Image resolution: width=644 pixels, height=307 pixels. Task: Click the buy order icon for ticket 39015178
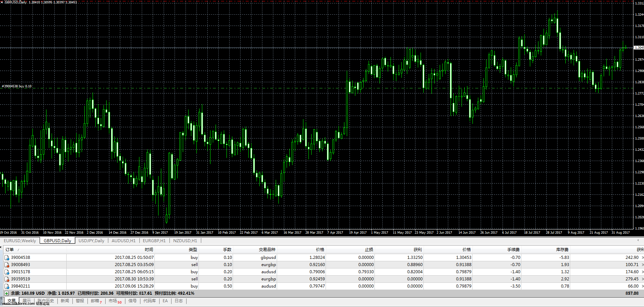click(x=7, y=272)
